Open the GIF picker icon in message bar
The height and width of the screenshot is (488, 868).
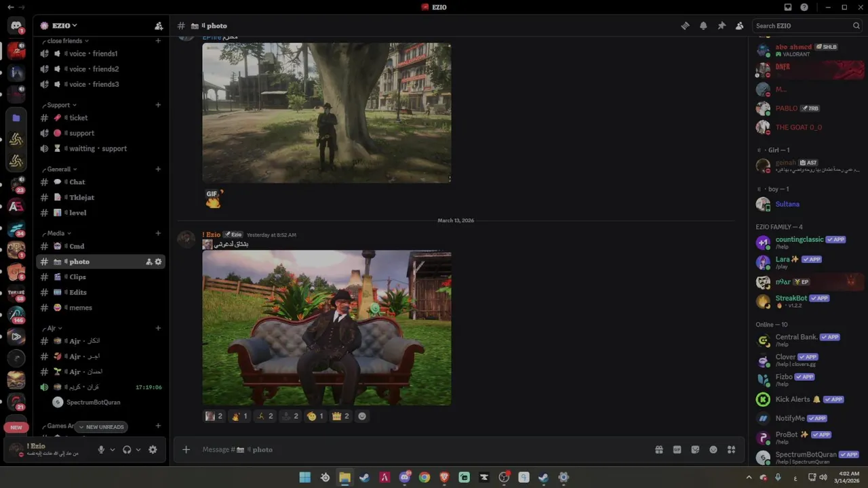677,449
